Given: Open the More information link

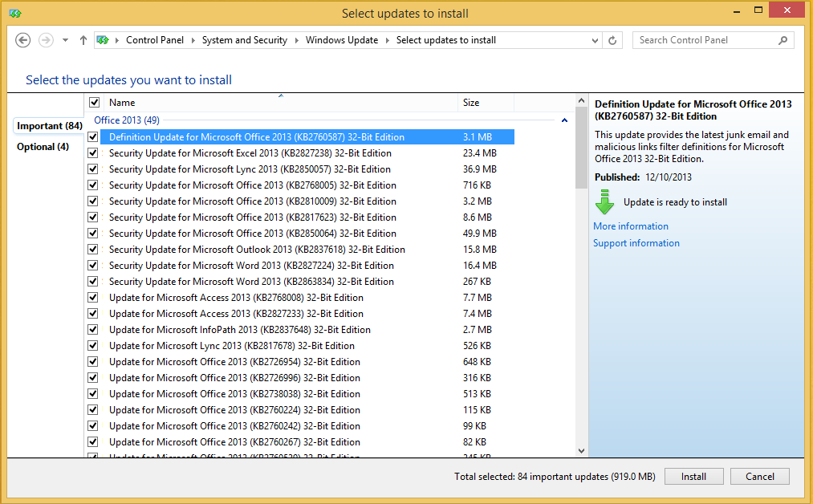Looking at the screenshot, I should 631,226.
